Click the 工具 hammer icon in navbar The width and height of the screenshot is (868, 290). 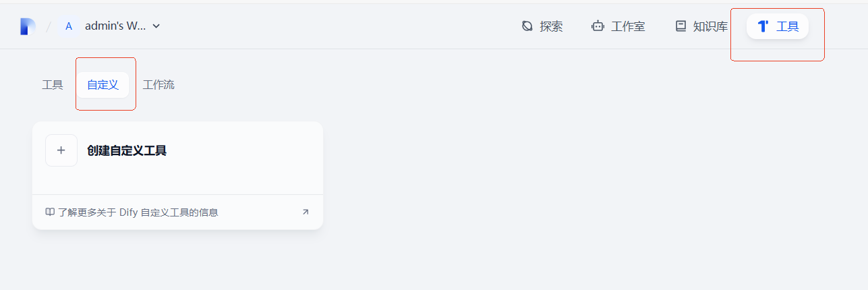[763, 26]
